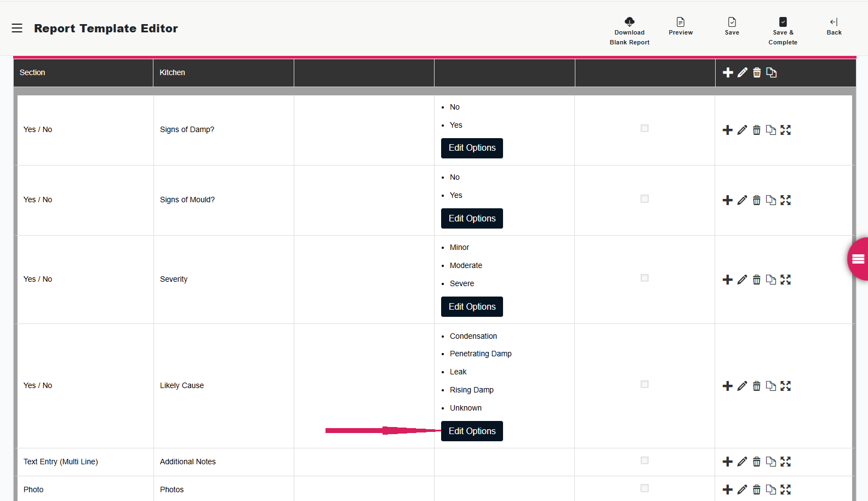Go back using the Back icon
868x501 pixels.
coord(834,22)
